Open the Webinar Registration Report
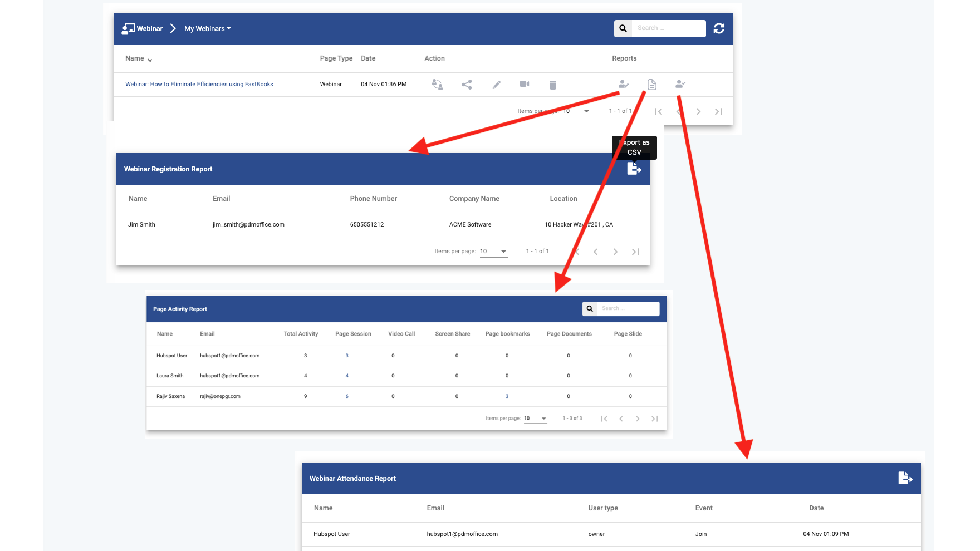The width and height of the screenshot is (980, 551). (623, 84)
